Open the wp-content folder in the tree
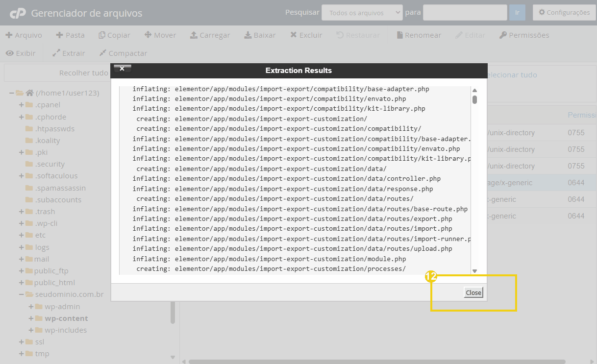 tap(66, 318)
